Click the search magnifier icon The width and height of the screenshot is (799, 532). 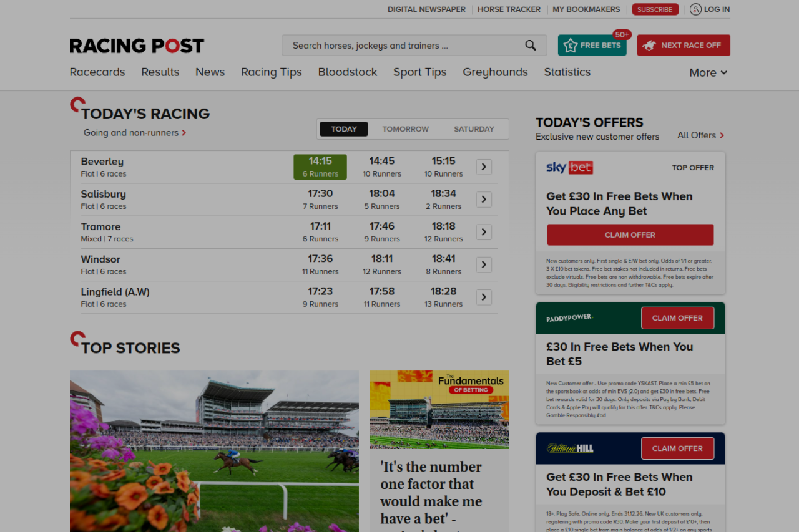pos(531,45)
